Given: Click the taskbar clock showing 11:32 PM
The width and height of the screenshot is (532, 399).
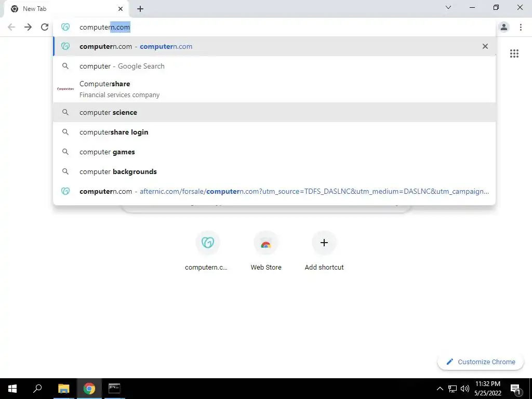Looking at the screenshot, I should (487, 389).
